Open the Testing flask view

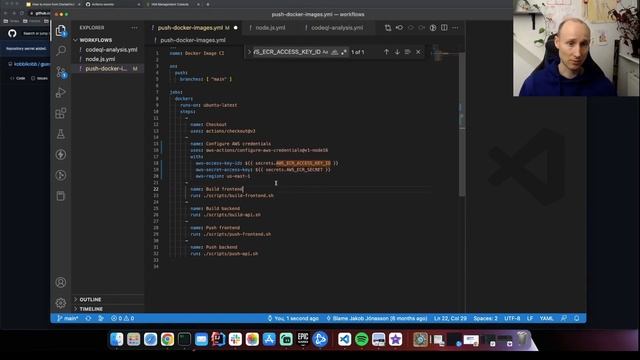(x=61, y=134)
